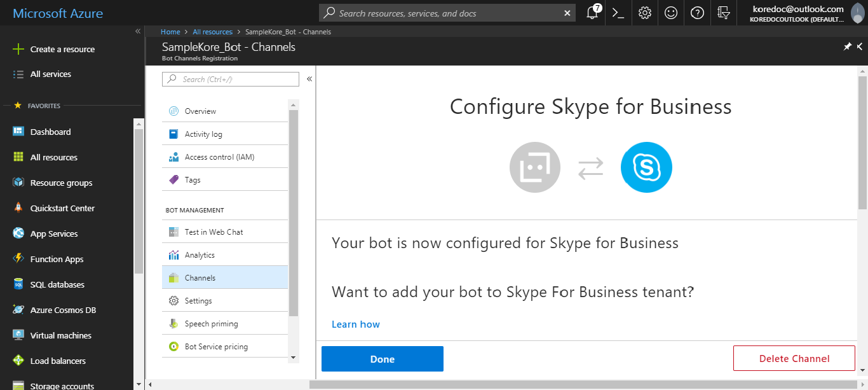868x390 pixels.
Task: Click the horizontal scrollbar left arrow
Action: (x=150, y=384)
